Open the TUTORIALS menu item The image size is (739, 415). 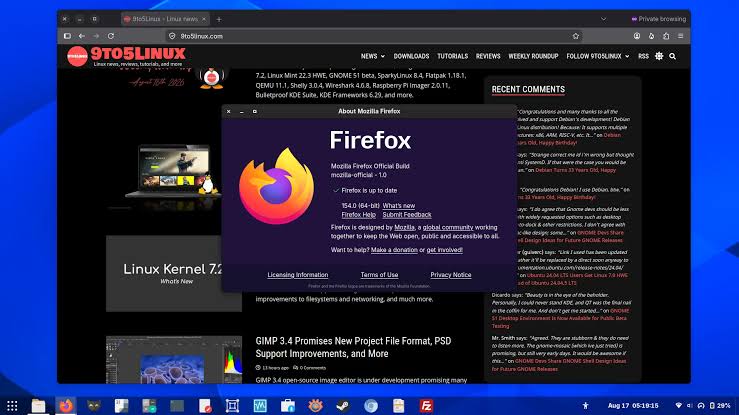(452, 56)
